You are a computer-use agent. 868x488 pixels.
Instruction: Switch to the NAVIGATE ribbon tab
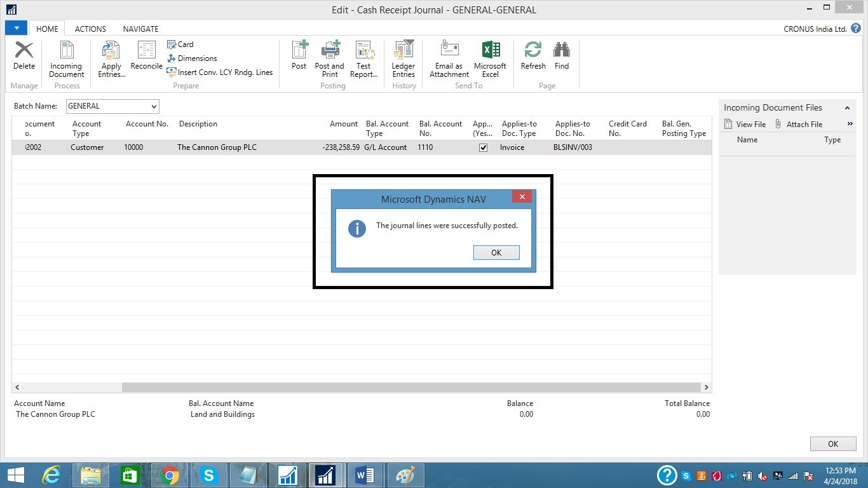click(x=141, y=29)
